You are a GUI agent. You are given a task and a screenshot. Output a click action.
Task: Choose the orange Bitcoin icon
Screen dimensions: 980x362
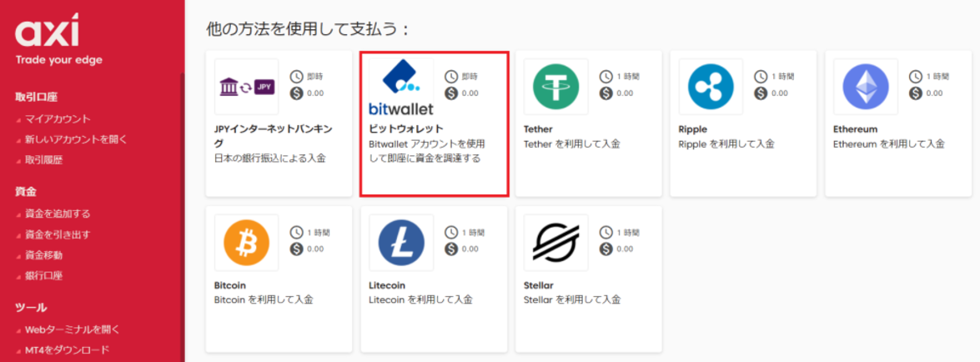246,243
